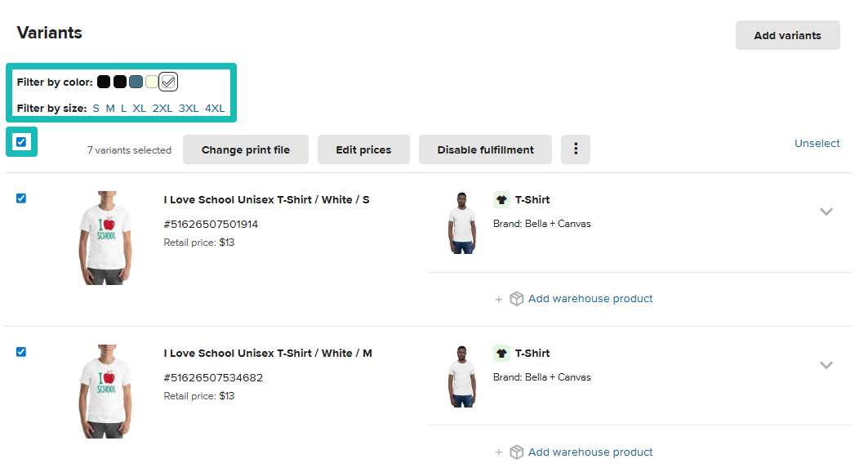Expand details for the White / M variant
Viewport: 868px width, 472px height.
click(x=826, y=365)
